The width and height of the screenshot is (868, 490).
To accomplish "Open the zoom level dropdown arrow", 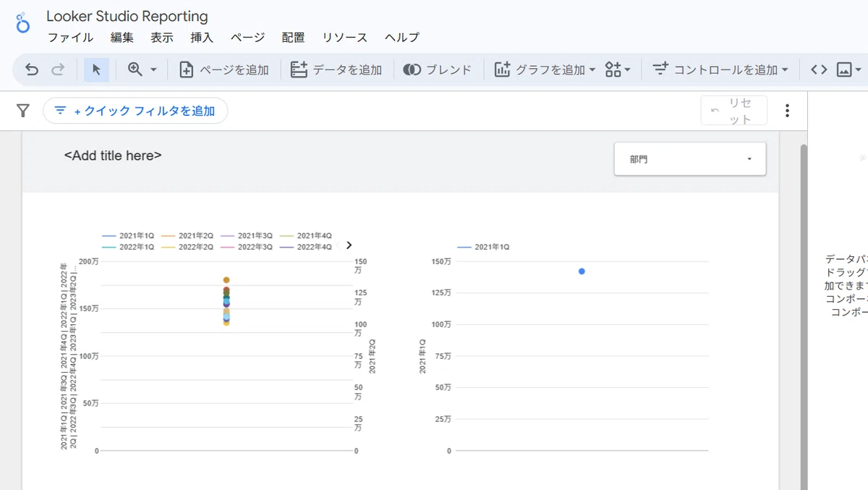I will 153,70.
